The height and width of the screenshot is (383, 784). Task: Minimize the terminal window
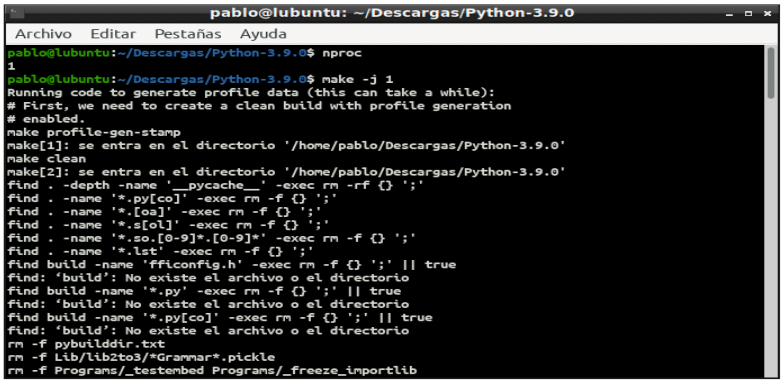point(730,14)
